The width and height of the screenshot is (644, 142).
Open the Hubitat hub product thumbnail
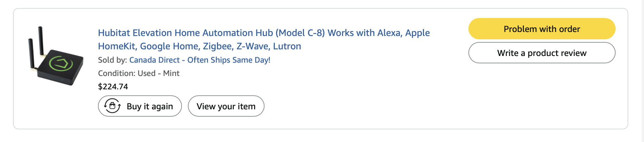pos(56,56)
